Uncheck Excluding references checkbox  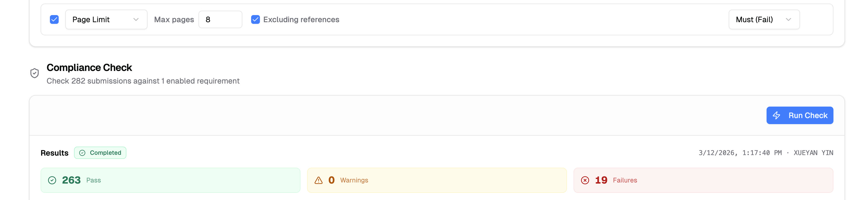256,19
